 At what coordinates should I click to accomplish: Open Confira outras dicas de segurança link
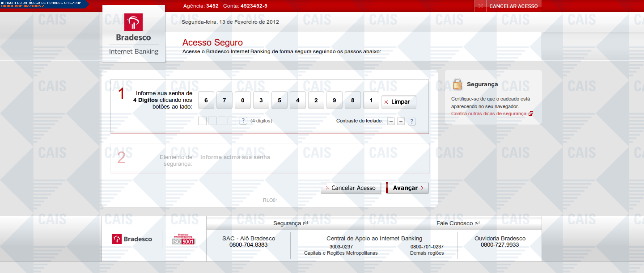click(x=489, y=113)
